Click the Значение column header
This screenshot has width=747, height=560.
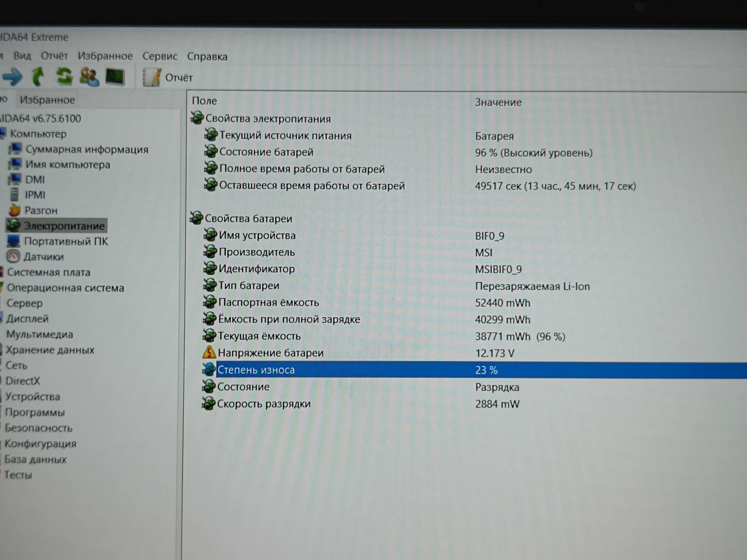pyautogui.click(x=498, y=102)
